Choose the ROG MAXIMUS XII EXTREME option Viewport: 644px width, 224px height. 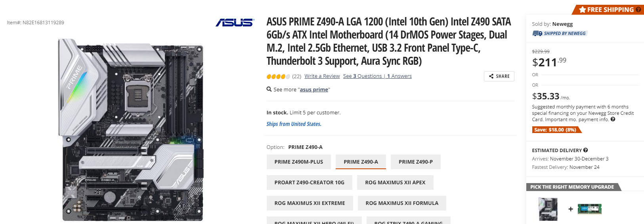pos(310,203)
